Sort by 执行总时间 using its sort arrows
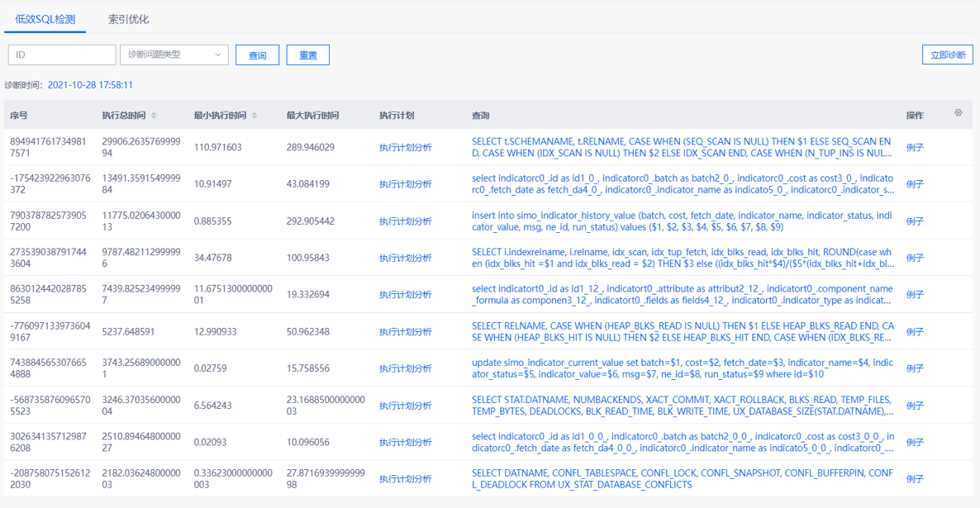Screen dimensions: 980x508 [x=154, y=116]
